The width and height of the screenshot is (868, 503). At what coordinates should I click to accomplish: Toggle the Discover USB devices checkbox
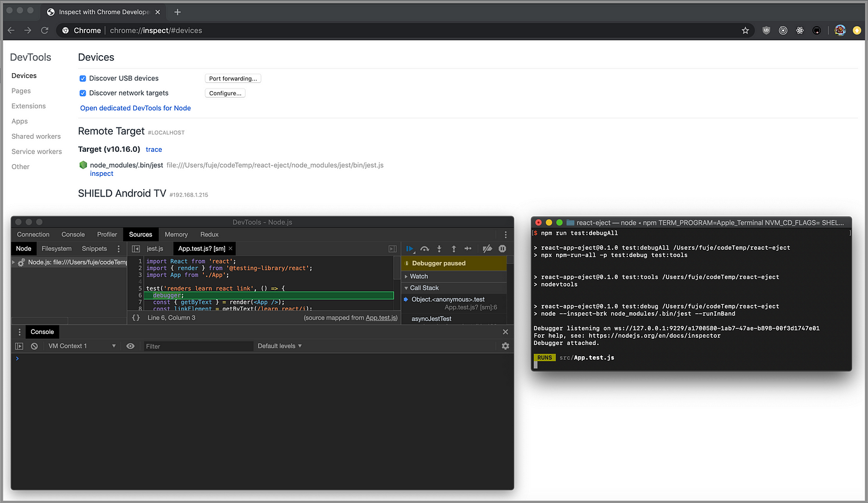(x=83, y=79)
